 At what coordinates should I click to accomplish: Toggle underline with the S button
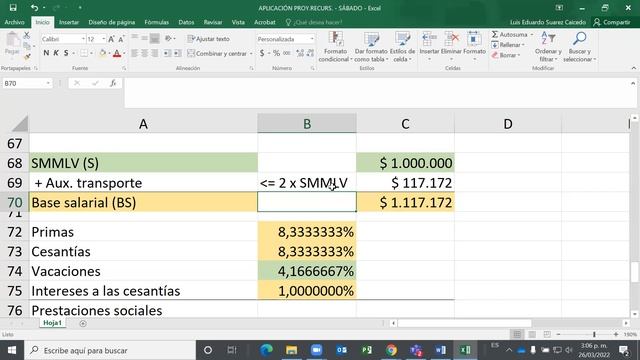(x=66, y=53)
